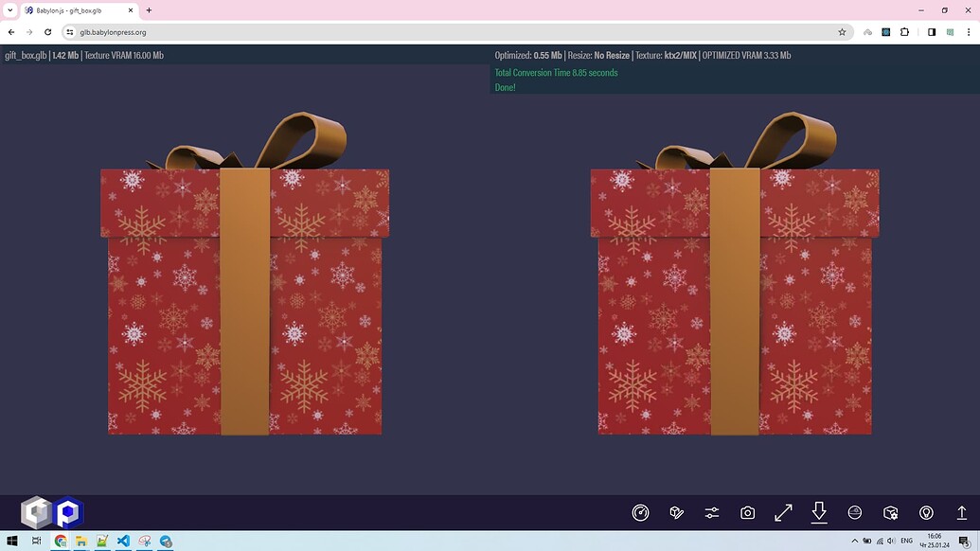Capture a screenshot with the camera icon

coord(747,512)
